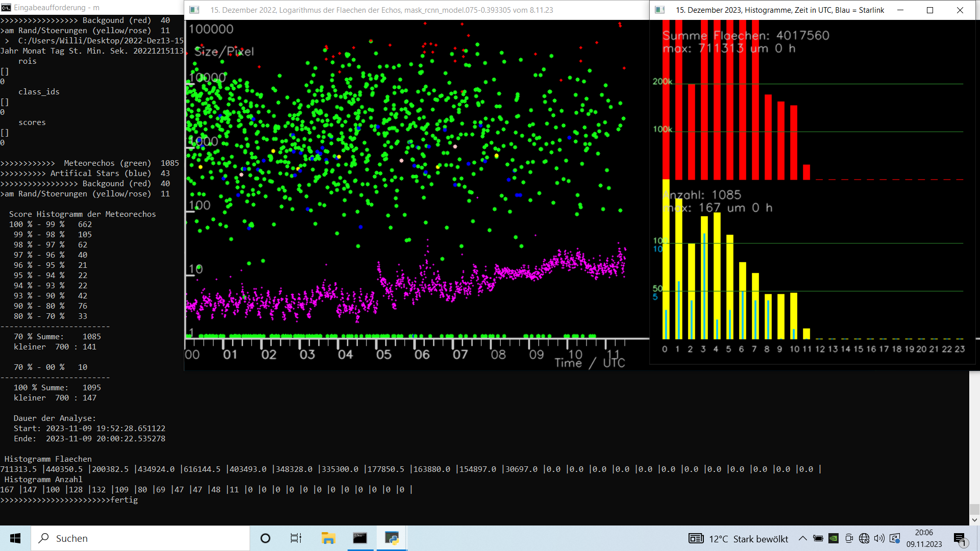Click the '100000' y-axis label in scatter plot
The image size is (980, 551).
(x=211, y=29)
